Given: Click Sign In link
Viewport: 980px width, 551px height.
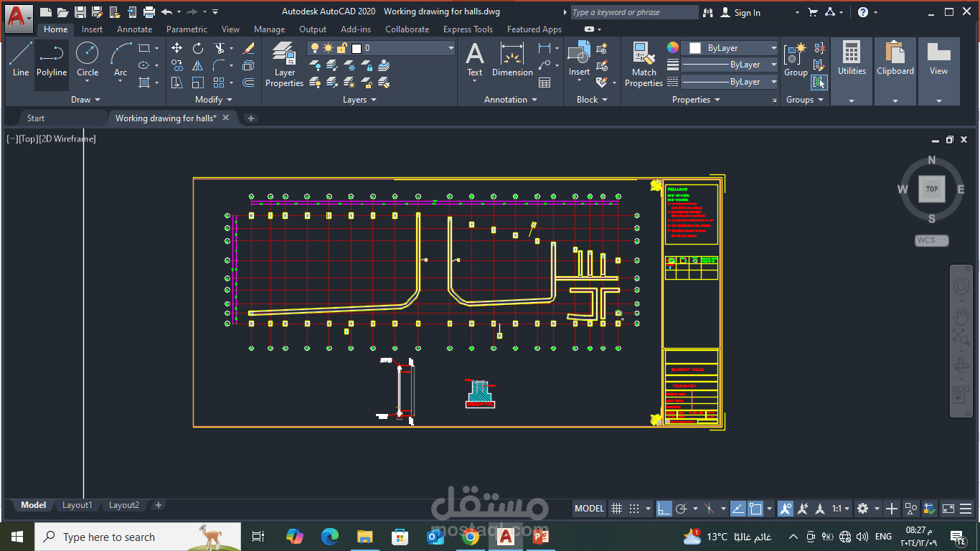Looking at the screenshot, I should 746,12.
